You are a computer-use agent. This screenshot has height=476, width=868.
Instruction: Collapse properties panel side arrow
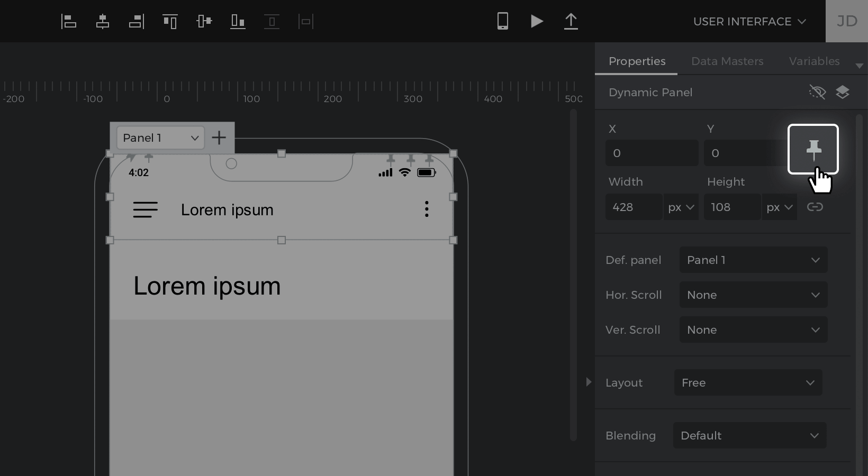tap(589, 382)
